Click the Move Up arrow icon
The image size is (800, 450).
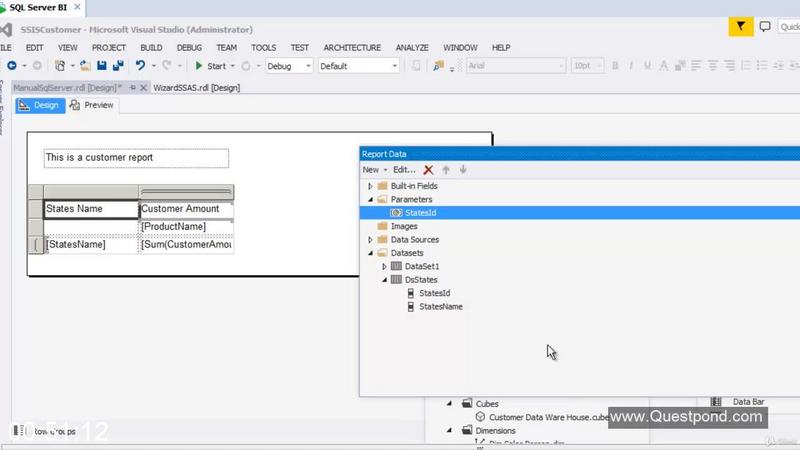[x=446, y=170]
